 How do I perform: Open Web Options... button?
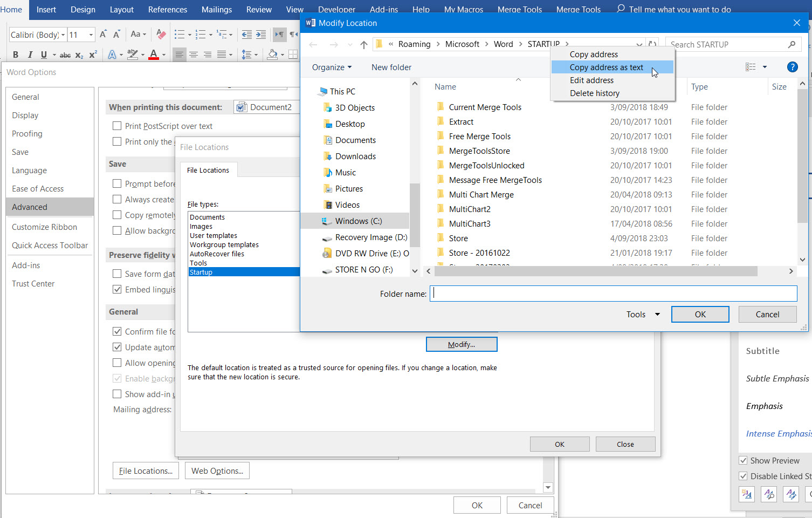click(x=217, y=471)
